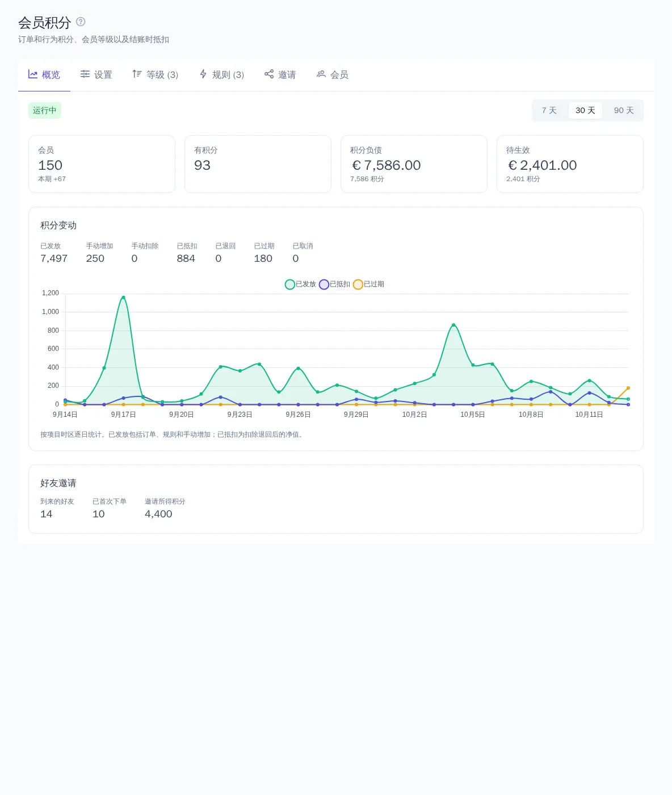
Task: Click the subtitle 订单和行为积分、会员等级以及结账时抵扣
Action: tap(94, 39)
